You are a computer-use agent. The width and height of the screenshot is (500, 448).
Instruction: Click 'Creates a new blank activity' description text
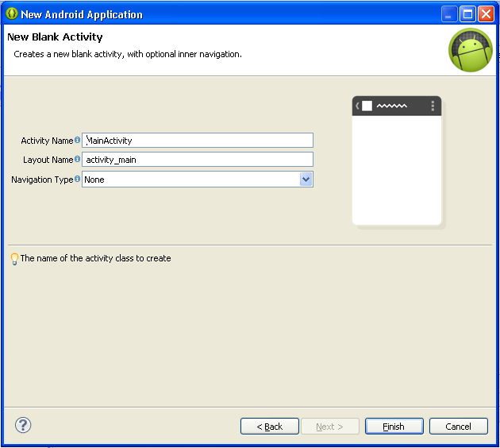tap(128, 54)
